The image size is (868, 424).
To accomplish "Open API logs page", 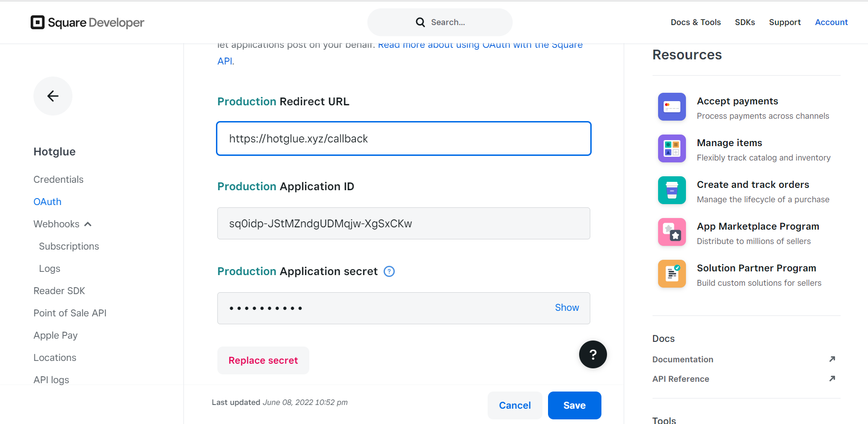I will (51, 380).
